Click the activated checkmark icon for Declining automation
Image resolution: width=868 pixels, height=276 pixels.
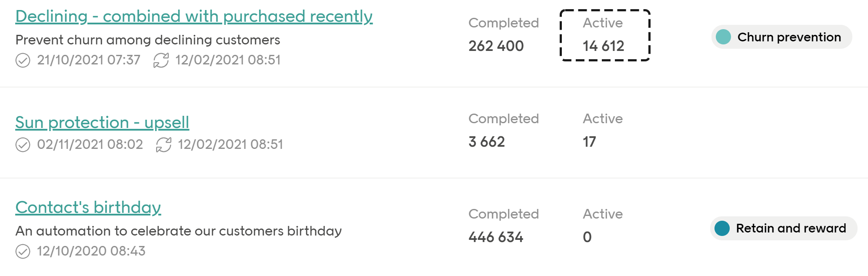[x=23, y=60]
